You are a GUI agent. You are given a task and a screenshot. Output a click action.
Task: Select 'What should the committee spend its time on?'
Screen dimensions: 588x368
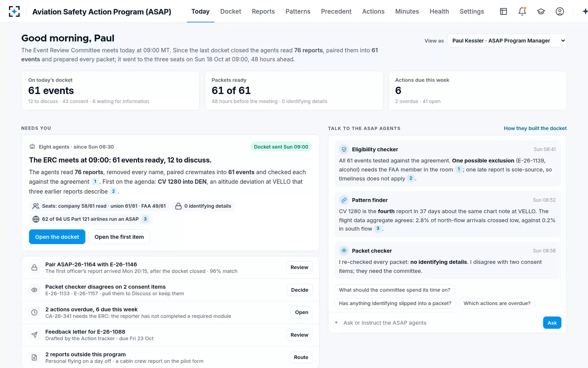point(394,290)
